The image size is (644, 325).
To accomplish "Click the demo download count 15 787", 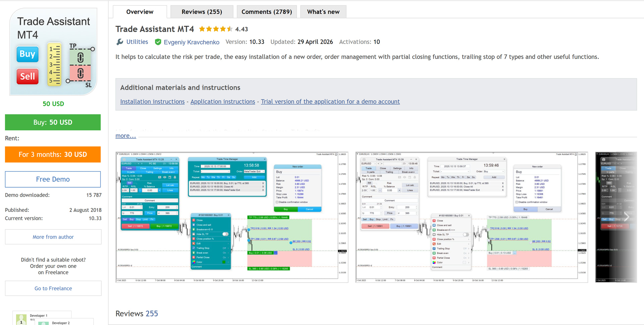I will pos(94,195).
